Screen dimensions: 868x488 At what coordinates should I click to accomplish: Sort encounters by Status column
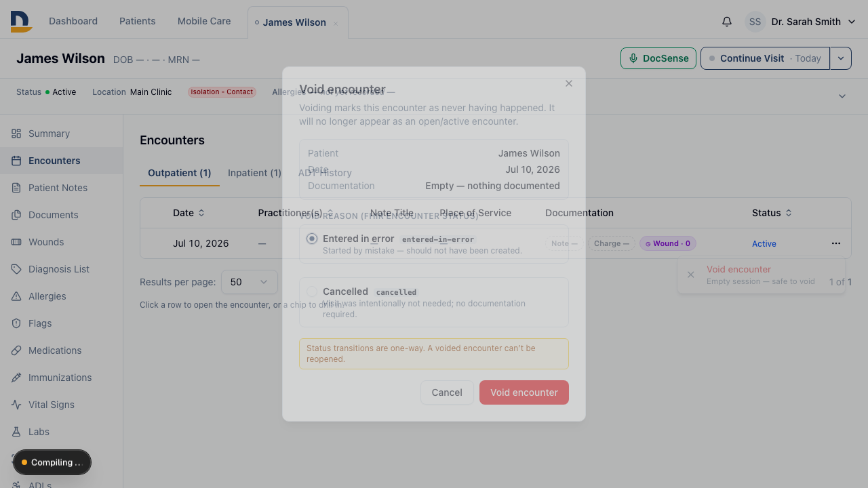pos(772,213)
